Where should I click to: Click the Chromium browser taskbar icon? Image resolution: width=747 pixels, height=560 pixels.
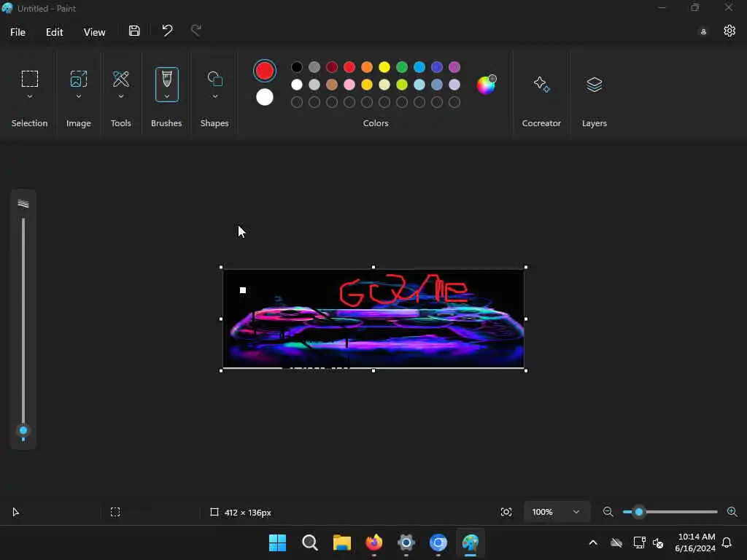tap(438, 542)
